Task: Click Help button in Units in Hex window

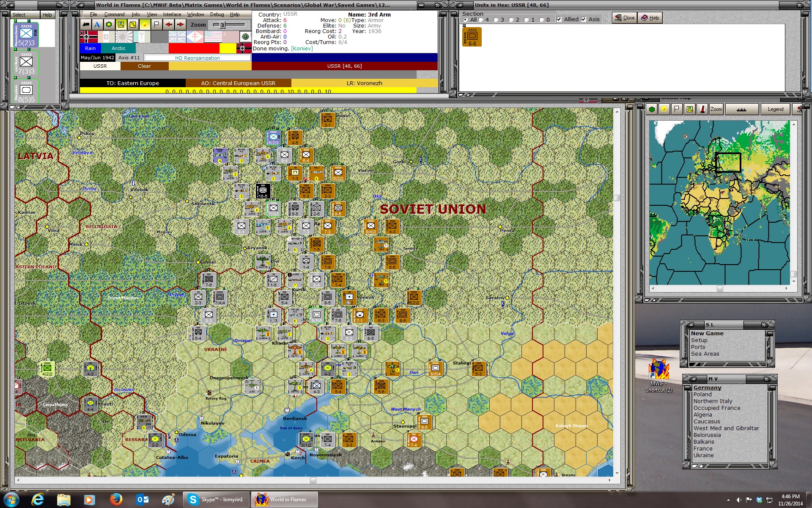Action: pyautogui.click(x=650, y=18)
